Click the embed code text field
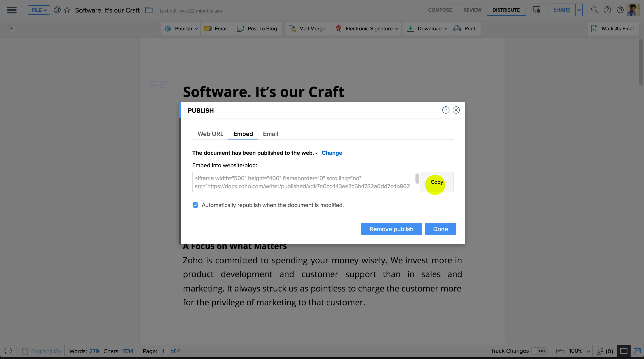This screenshot has width=644, height=359. 303,182
